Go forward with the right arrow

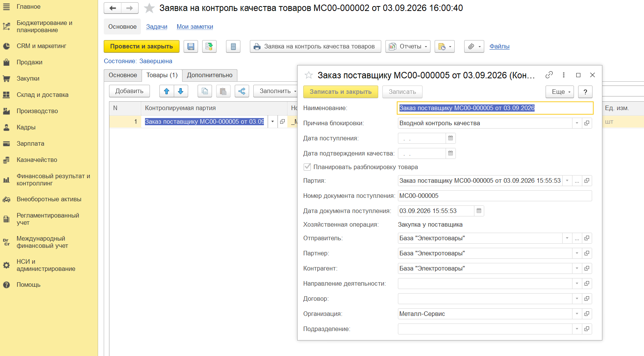pos(129,8)
